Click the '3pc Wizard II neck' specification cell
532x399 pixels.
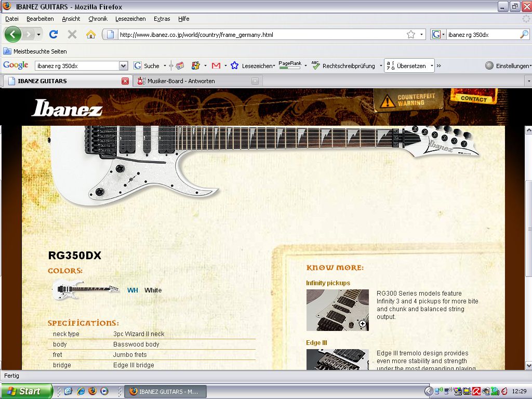139,334
